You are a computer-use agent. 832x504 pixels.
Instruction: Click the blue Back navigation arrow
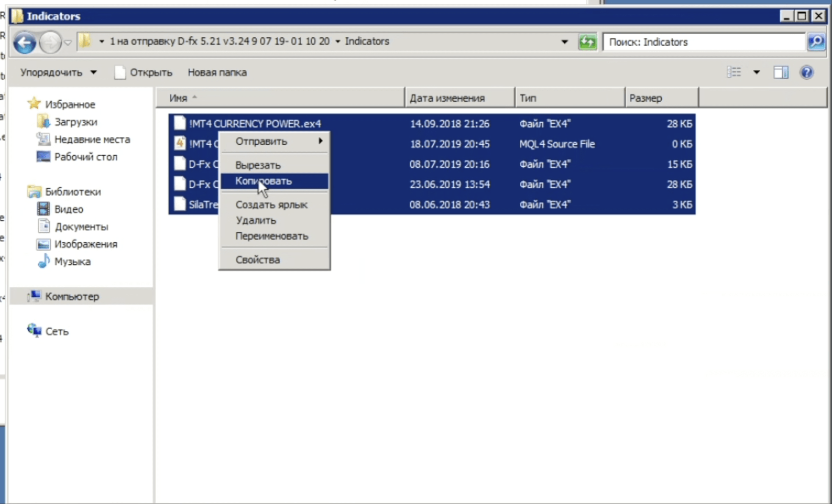point(24,42)
